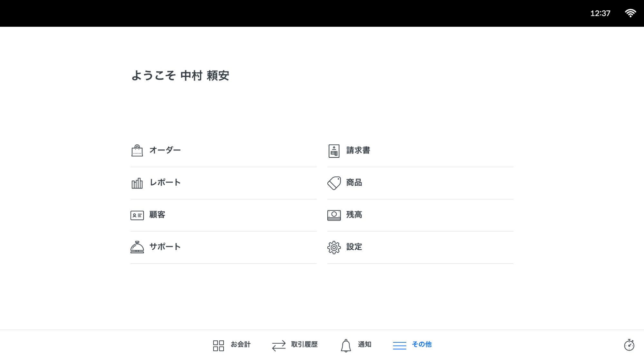Switch to the 取引履歴 tab

coord(295,345)
